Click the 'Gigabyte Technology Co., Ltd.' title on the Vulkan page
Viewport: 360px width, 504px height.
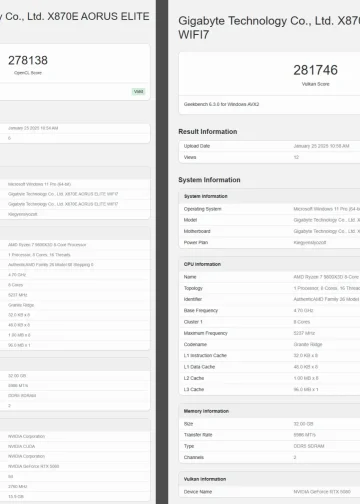(x=255, y=21)
